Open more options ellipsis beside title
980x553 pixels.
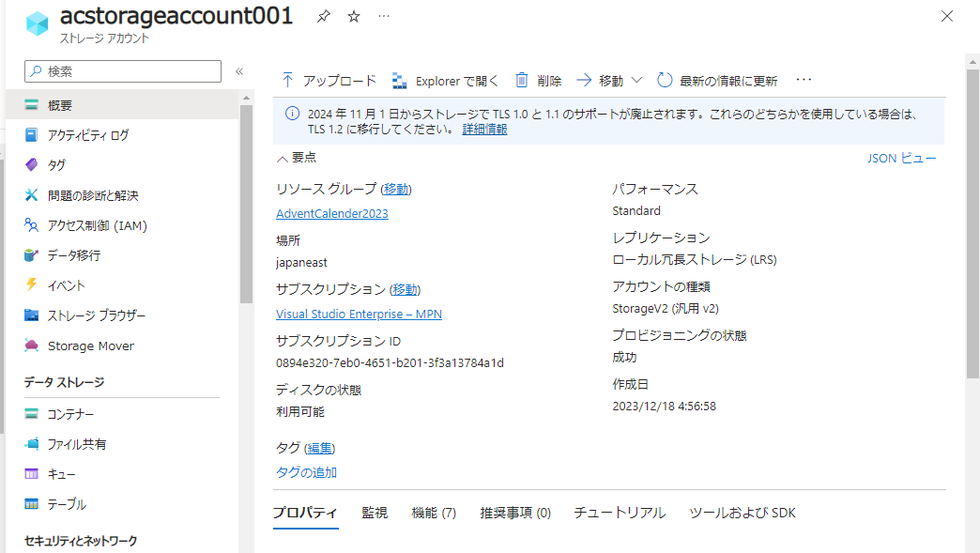point(384,16)
